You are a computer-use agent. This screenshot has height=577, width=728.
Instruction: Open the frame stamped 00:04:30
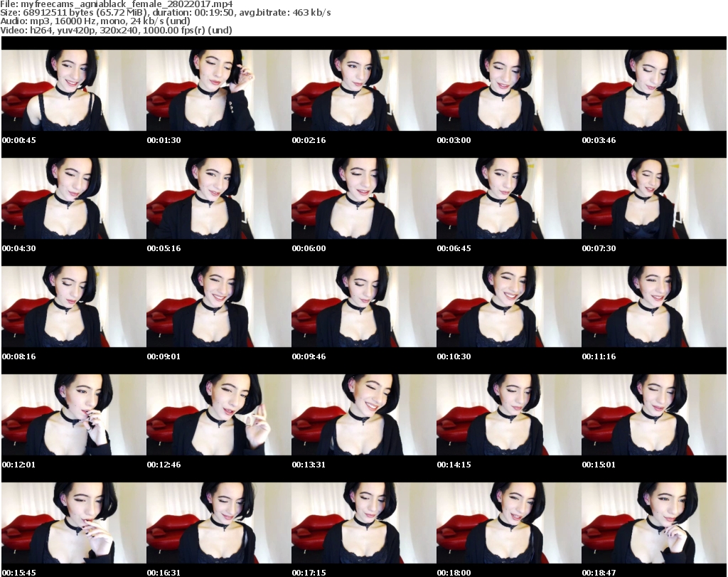74,198
